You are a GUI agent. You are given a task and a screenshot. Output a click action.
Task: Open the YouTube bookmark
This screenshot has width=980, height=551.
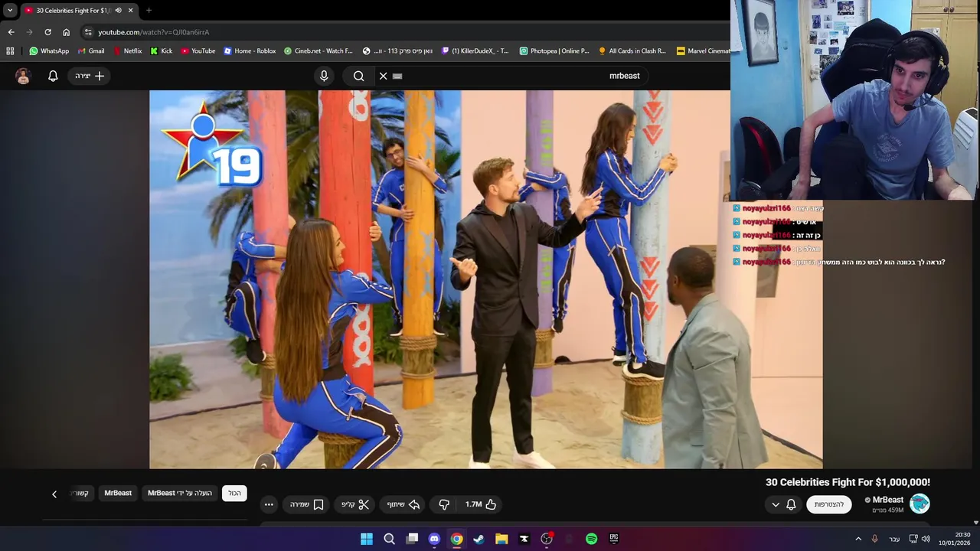click(198, 51)
